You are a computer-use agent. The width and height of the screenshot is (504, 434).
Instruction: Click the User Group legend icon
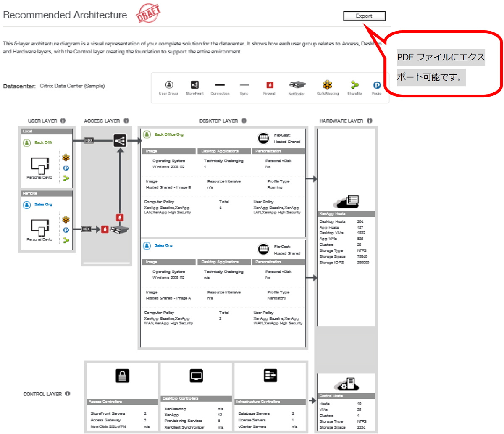[169, 85]
